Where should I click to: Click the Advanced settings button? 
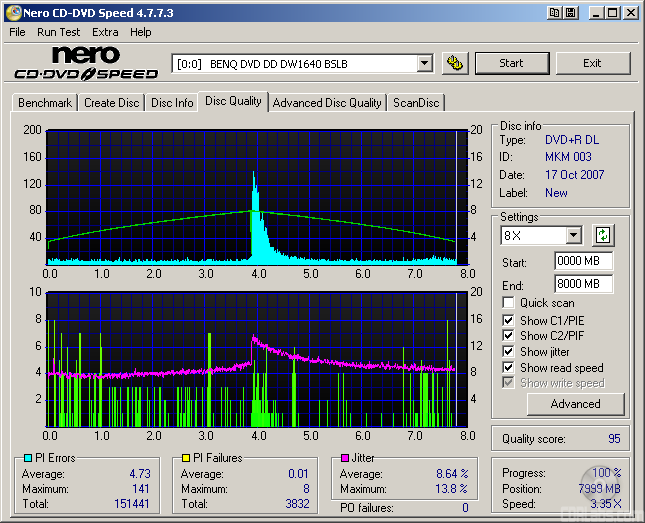(575, 404)
